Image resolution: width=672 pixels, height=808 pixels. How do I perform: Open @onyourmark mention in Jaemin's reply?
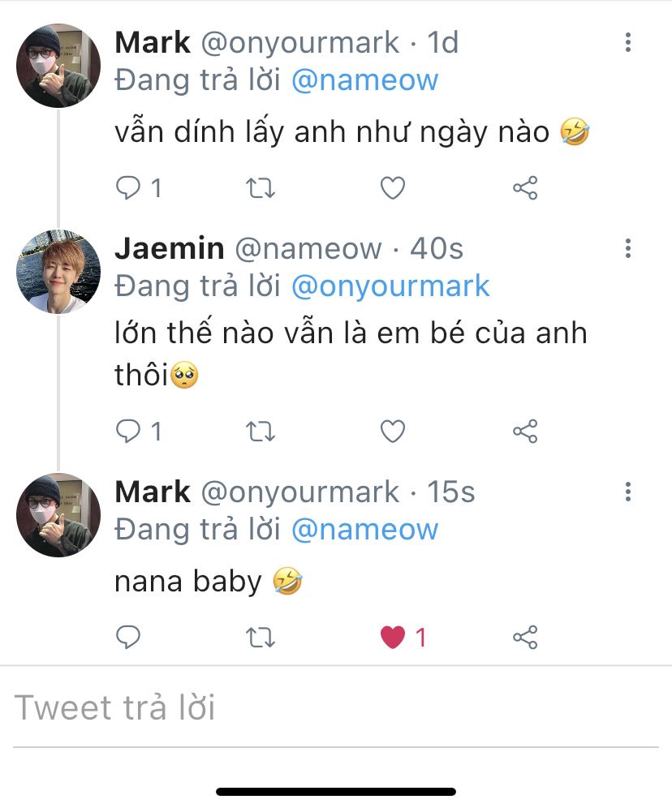(390, 286)
